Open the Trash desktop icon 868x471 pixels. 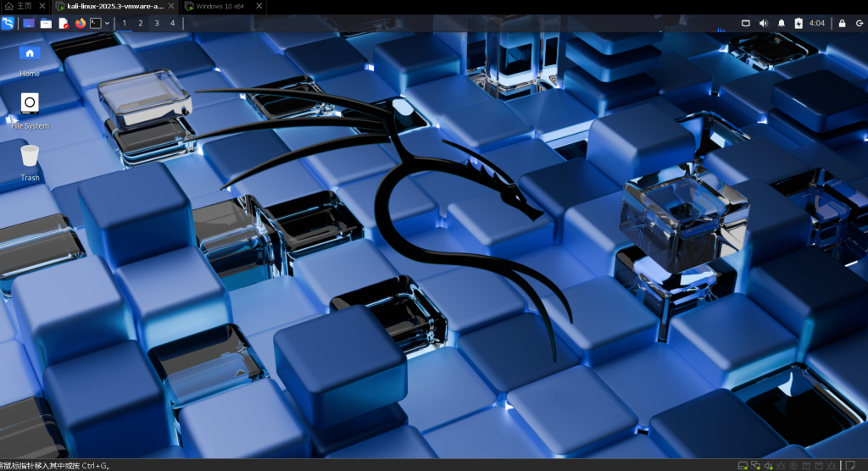click(30, 163)
